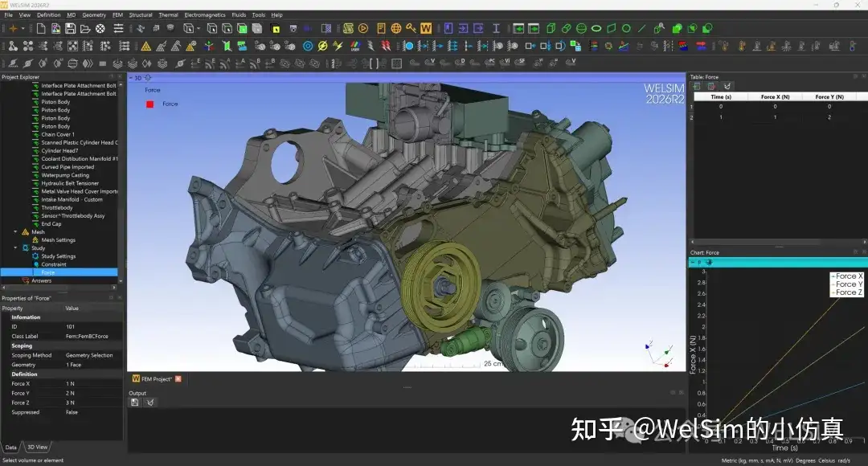The width and height of the screenshot is (868, 466).
Task: Click the red Force legend swatch
Action: point(149,104)
